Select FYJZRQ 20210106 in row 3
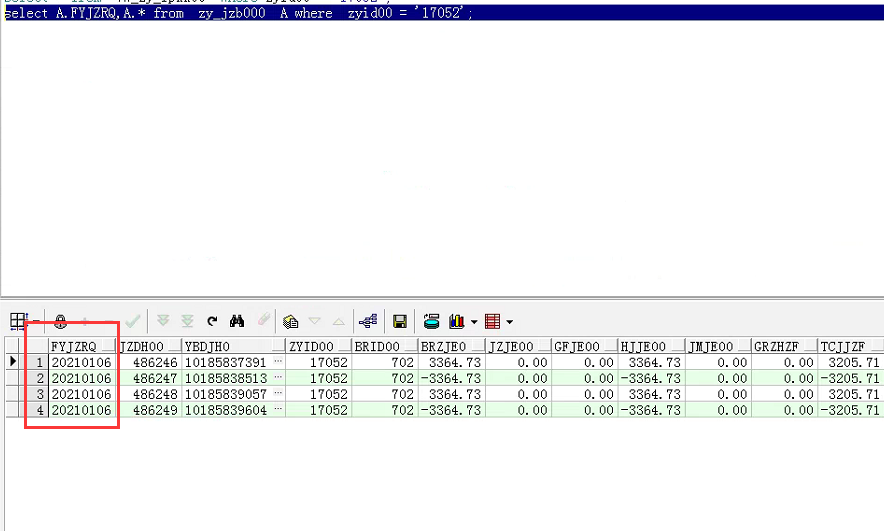The width and height of the screenshot is (884, 531). tap(82, 393)
